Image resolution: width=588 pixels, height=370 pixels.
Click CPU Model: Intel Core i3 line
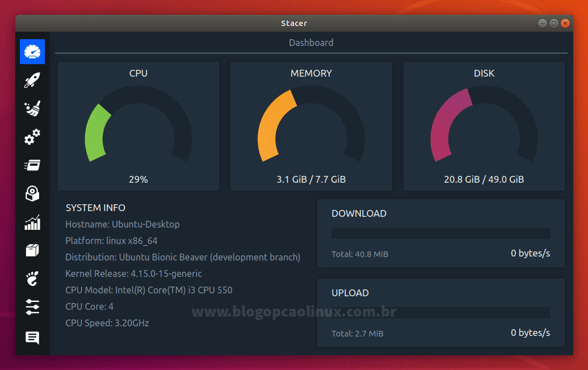pos(149,290)
